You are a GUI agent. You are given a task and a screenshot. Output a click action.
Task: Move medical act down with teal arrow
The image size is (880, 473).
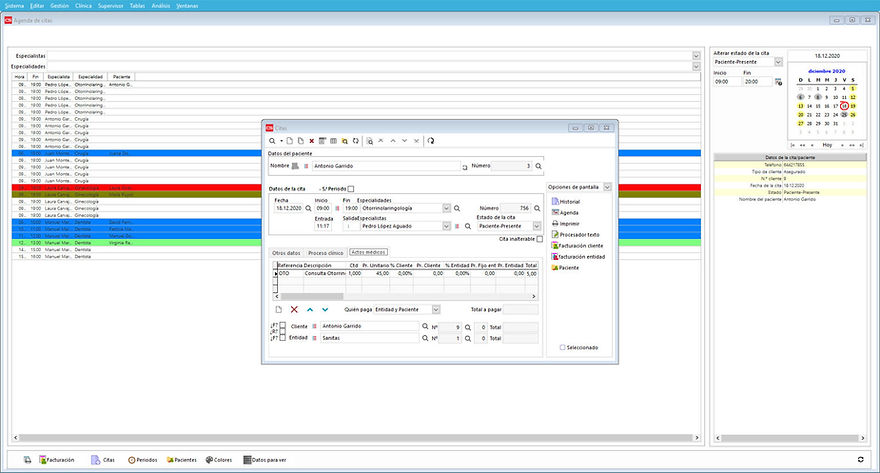(x=325, y=309)
